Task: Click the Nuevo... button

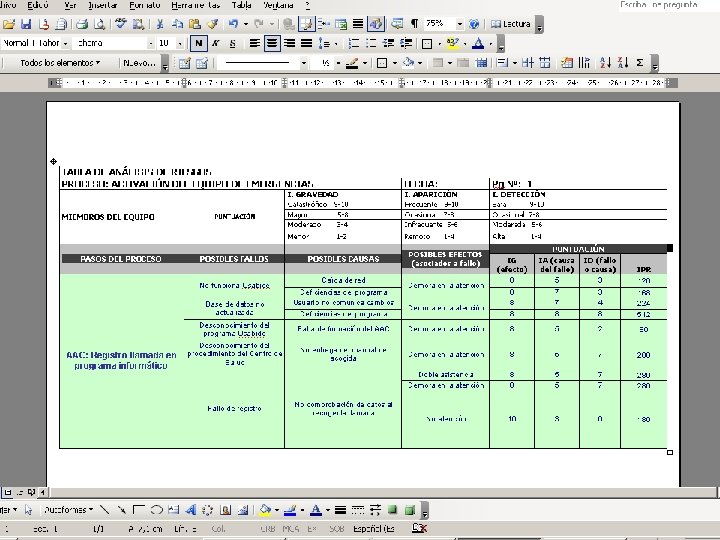Action: pos(140,63)
